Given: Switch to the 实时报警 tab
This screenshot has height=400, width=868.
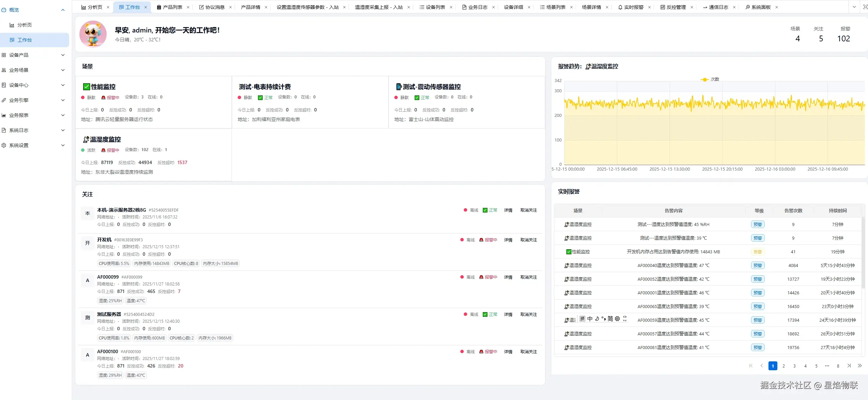Looking at the screenshot, I should [633, 7].
